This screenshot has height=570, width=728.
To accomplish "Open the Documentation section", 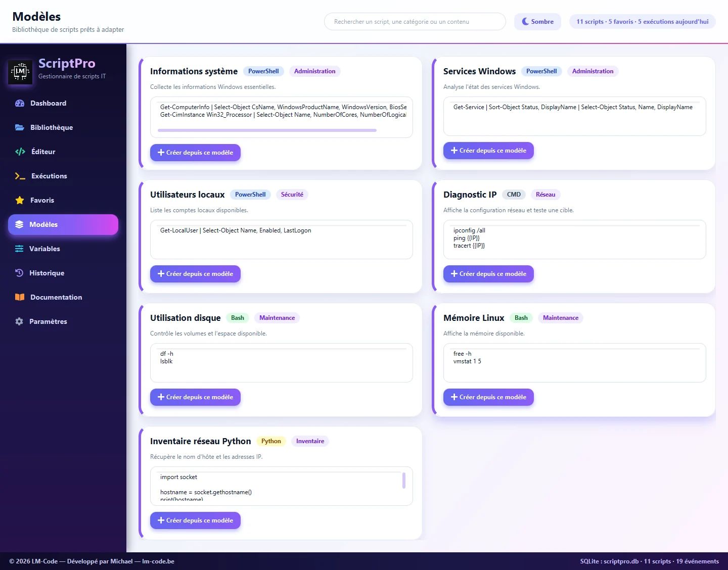I will (x=63, y=297).
